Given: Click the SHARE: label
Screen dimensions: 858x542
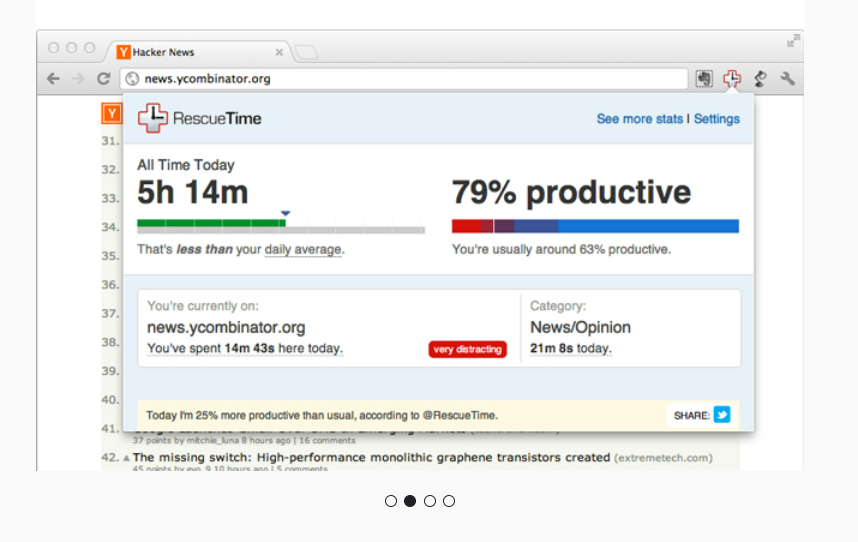Looking at the screenshot, I should [x=692, y=416].
